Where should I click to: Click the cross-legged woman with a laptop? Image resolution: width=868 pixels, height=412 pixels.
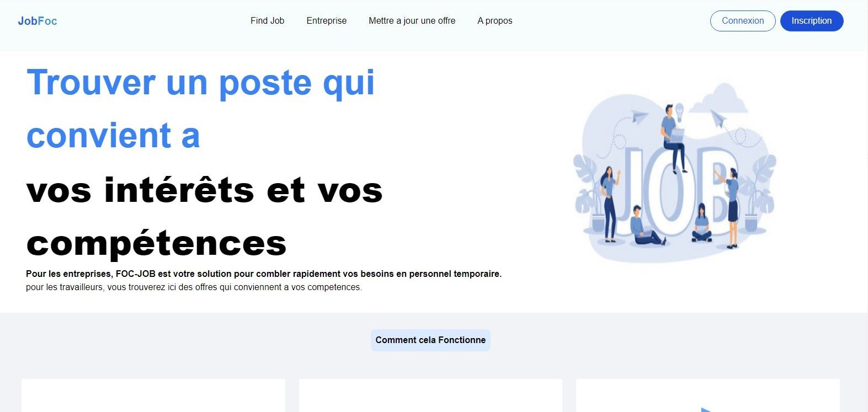pos(702,225)
